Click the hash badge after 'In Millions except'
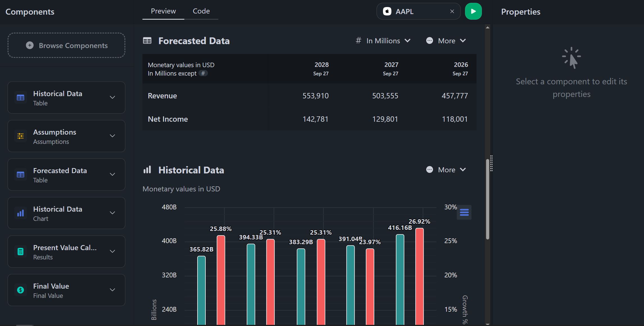644x326 pixels. click(203, 73)
